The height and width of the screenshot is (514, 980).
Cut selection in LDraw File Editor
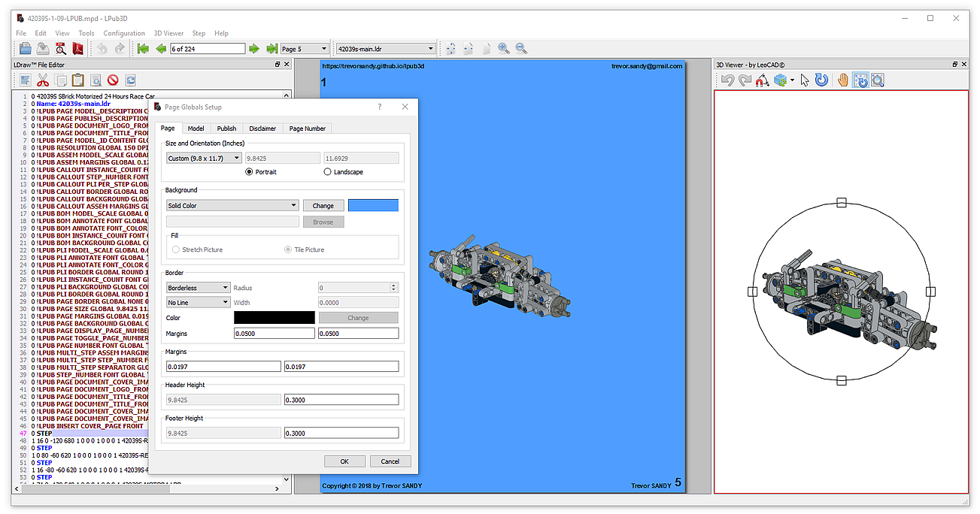pyautogui.click(x=43, y=80)
